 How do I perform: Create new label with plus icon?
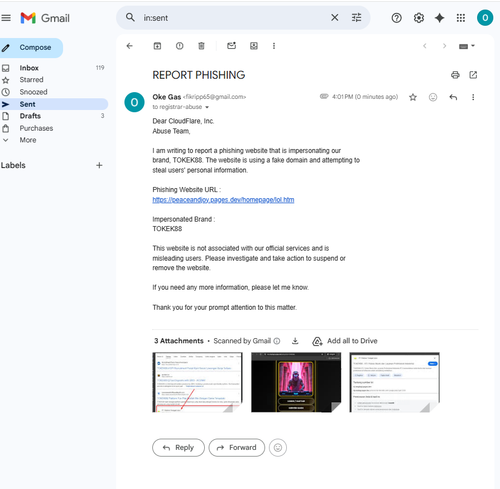coord(99,165)
